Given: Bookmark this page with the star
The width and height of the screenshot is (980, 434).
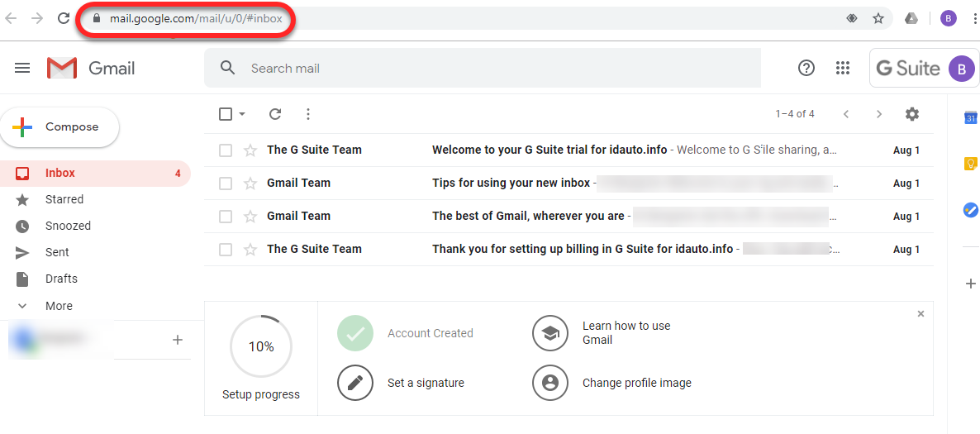Looking at the screenshot, I should tap(878, 18).
